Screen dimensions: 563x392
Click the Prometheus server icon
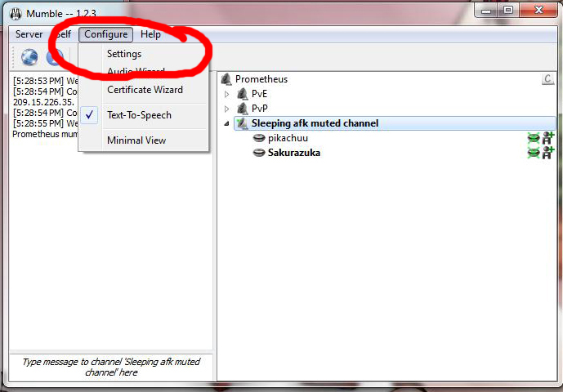[226, 79]
